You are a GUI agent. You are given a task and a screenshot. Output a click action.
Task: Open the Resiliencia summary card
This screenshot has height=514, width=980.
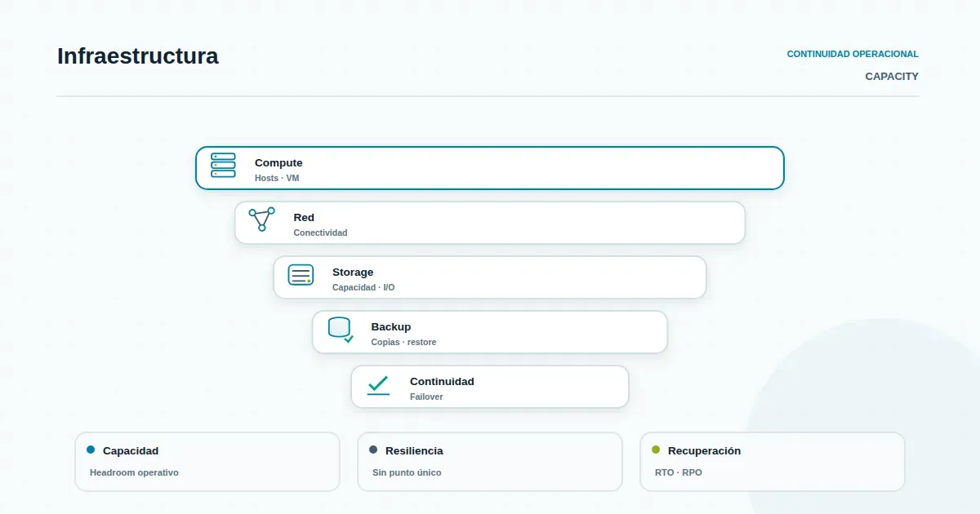(x=490, y=462)
